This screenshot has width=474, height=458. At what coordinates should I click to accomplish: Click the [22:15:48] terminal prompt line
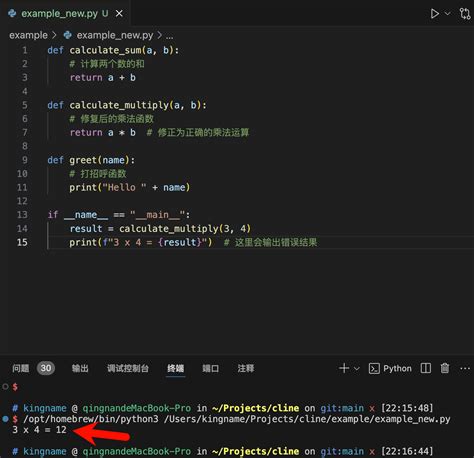tap(223, 408)
